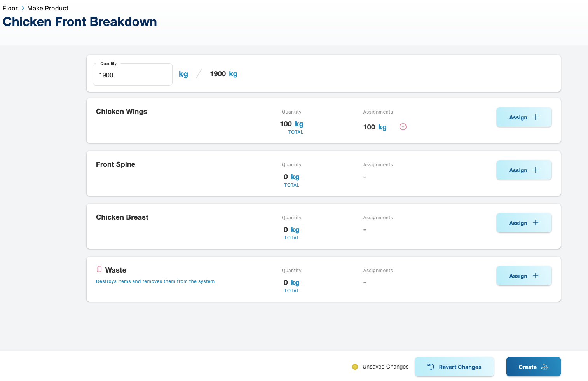Click the Waste trash can icon
Screen dimensions: 588x381
(x=99, y=269)
